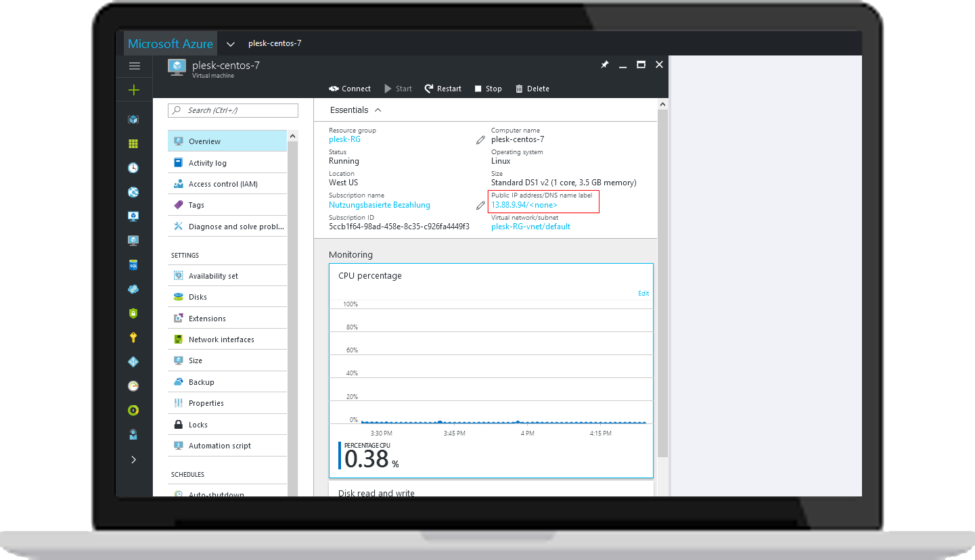Open Size settings
The height and width of the screenshot is (560, 975).
point(227,360)
